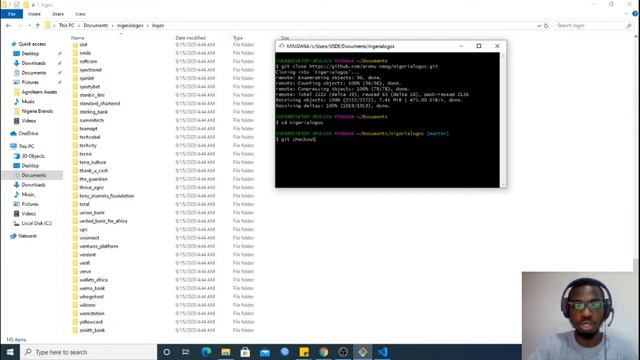Open Windows Start menu
This screenshot has width=640, height=360.
(x=10, y=352)
